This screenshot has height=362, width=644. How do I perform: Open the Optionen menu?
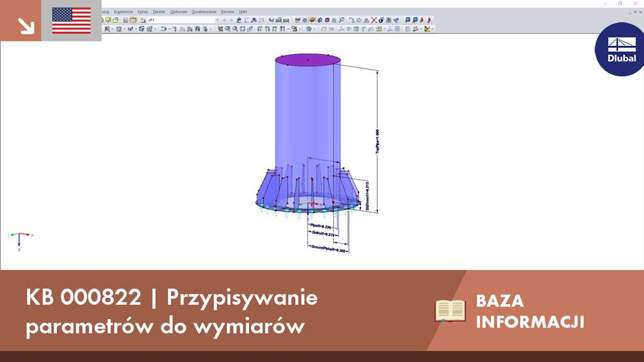(x=179, y=12)
